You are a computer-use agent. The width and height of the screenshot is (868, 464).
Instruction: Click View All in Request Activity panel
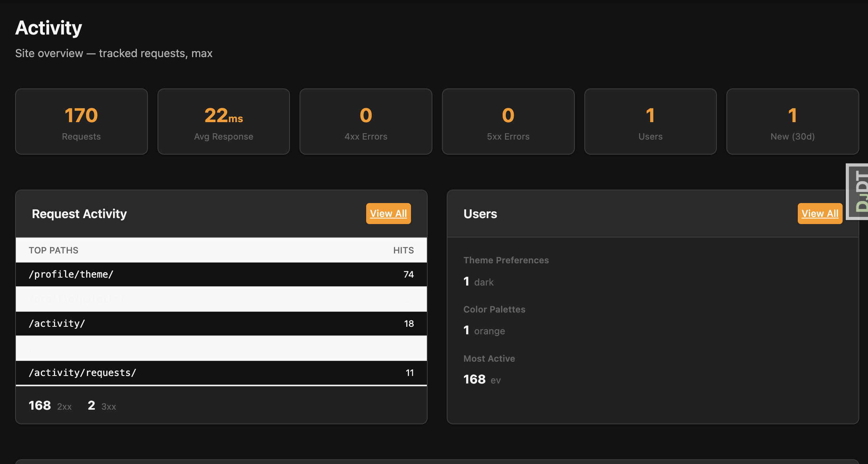(388, 213)
